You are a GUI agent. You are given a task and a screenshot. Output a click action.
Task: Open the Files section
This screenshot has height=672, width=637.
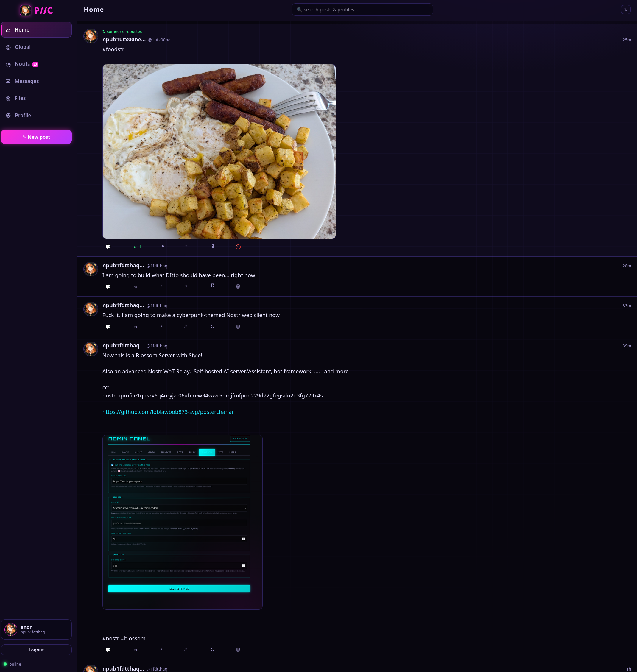coord(36,98)
